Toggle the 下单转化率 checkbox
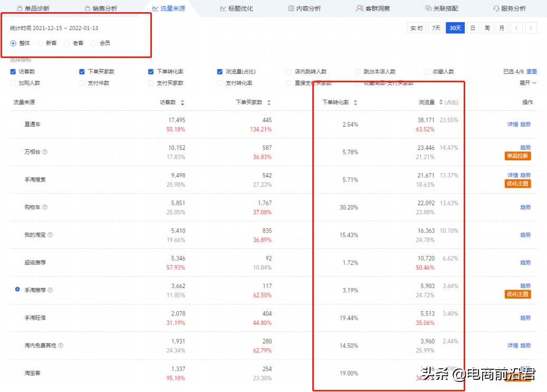 [x=151, y=72]
